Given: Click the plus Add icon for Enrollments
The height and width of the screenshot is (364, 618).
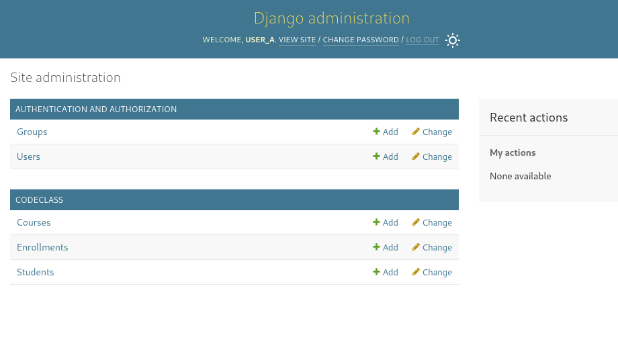Looking at the screenshot, I should coord(377,247).
